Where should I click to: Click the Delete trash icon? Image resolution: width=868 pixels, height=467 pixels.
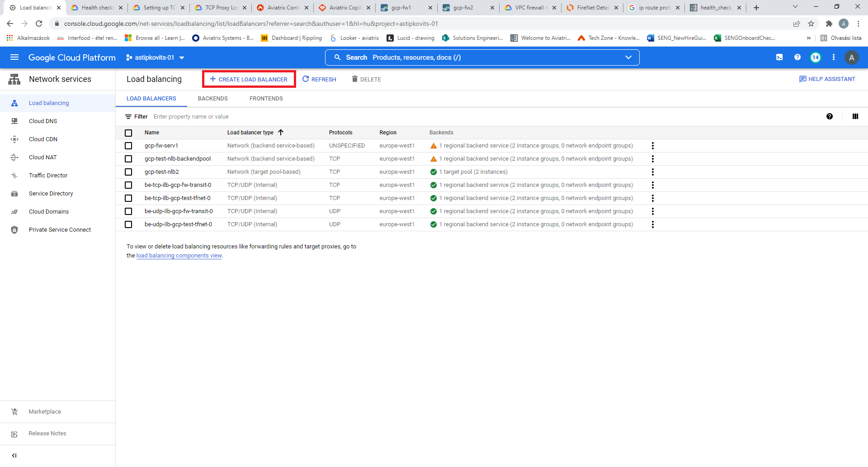[x=355, y=79]
